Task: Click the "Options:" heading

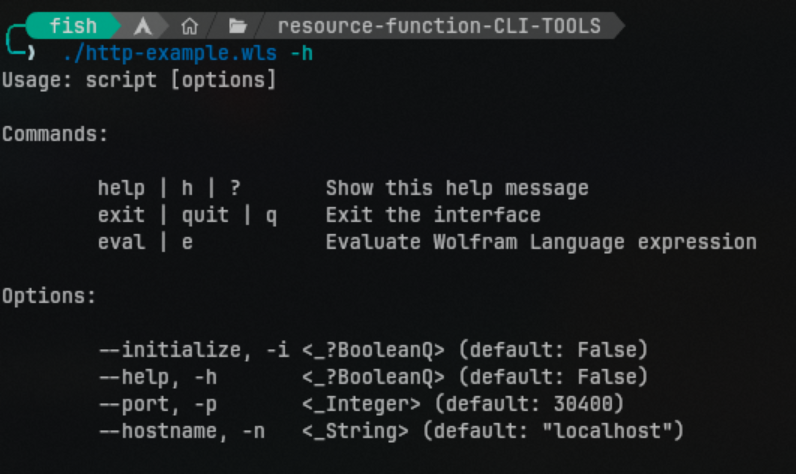Action: (x=49, y=296)
